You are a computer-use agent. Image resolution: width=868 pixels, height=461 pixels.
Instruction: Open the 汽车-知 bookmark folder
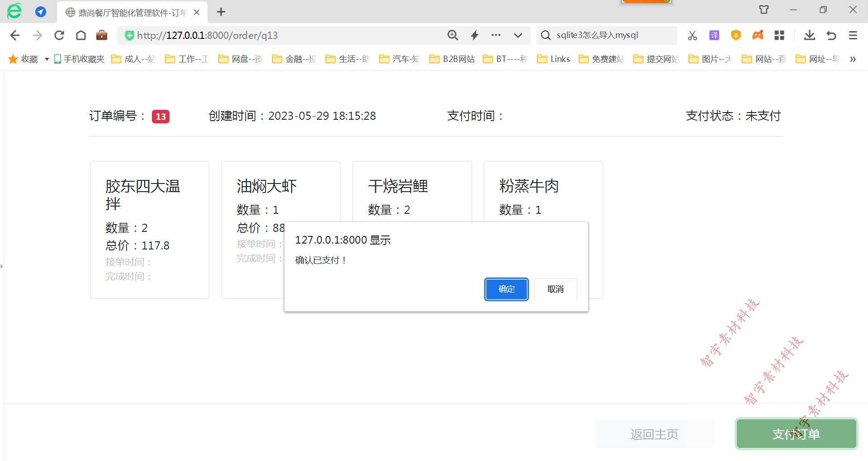click(x=400, y=59)
